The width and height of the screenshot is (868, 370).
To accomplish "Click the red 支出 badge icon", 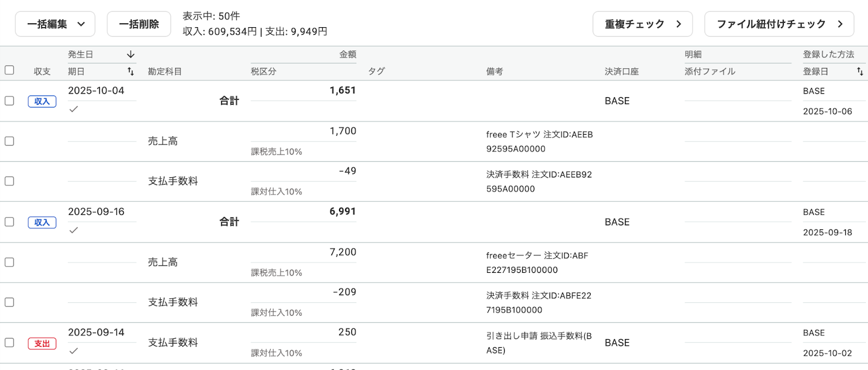I will pyautogui.click(x=42, y=343).
